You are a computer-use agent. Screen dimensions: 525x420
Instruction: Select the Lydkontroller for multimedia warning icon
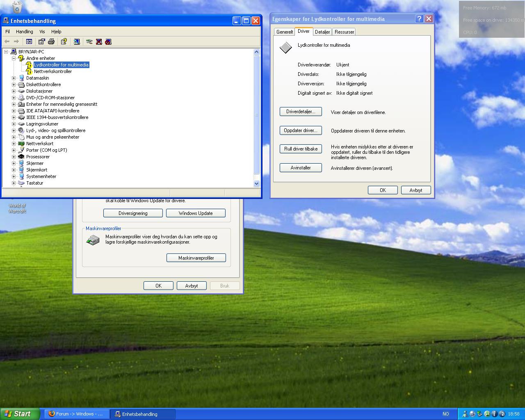click(29, 65)
